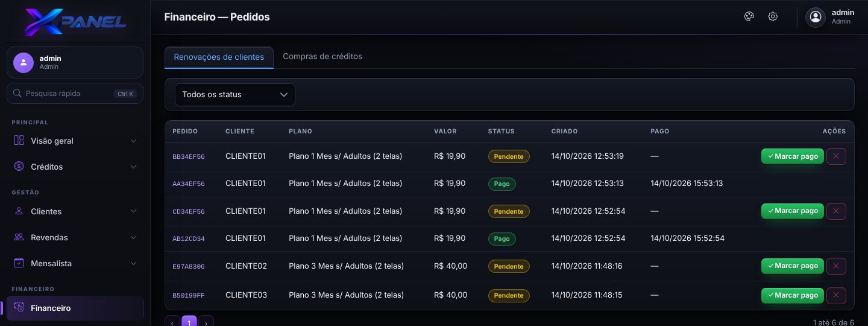868x326 pixels.
Task: Expand the Visão geral chevron
Action: pos(133,141)
